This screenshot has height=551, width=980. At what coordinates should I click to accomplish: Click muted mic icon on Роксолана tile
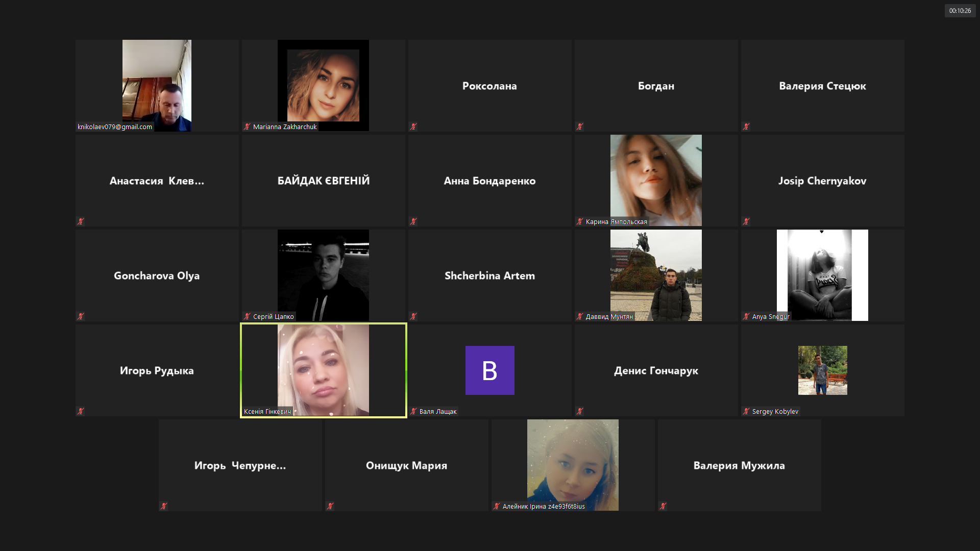tap(413, 127)
